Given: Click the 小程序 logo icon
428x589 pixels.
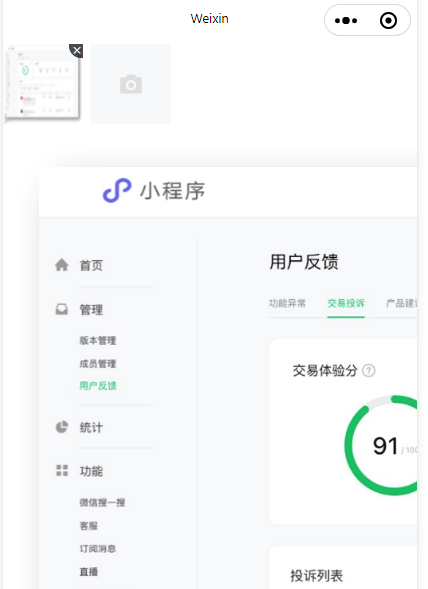Looking at the screenshot, I should (117, 190).
